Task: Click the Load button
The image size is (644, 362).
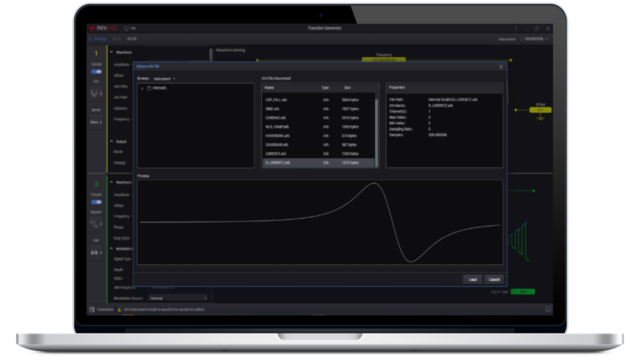Action: [473, 280]
